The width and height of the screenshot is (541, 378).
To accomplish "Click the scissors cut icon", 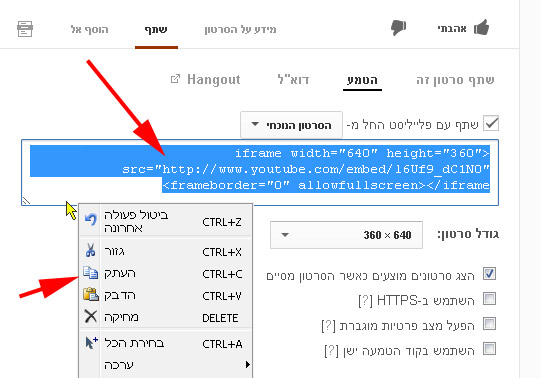I will (x=90, y=250).
